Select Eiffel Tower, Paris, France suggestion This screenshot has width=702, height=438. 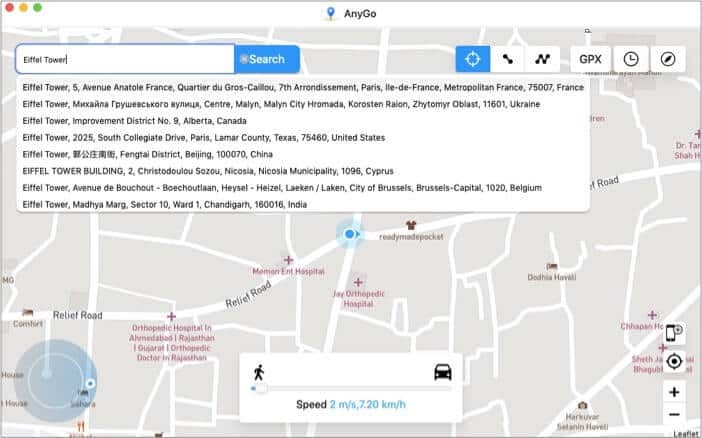[x=303, y=87]
